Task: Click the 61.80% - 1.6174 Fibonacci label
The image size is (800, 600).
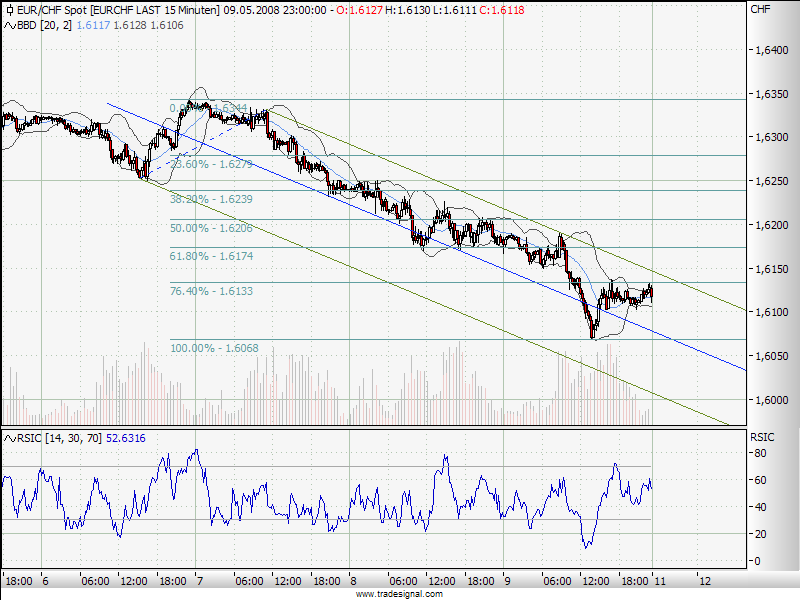Action: (211, 256)
